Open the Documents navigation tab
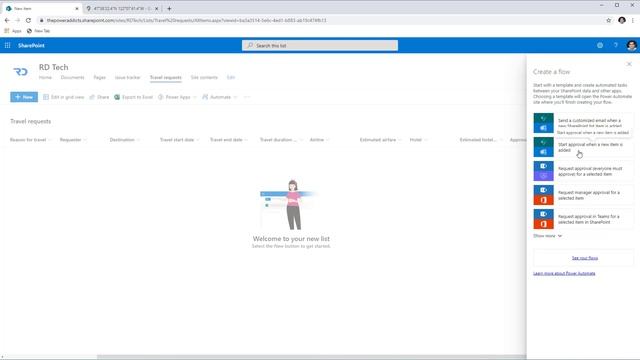The width and height of the screenshot is (640, 360). coord(72,78)
